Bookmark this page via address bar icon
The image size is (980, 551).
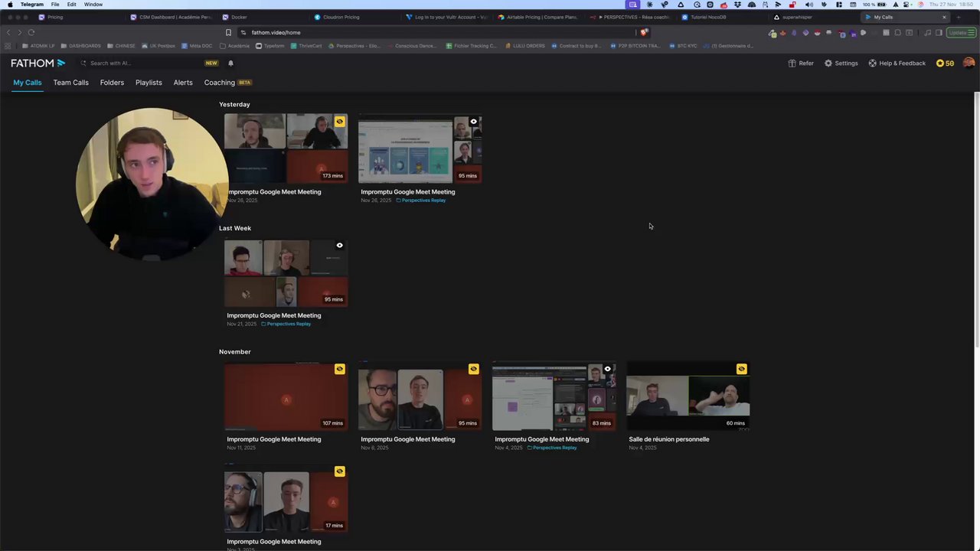(x=228, y=32)
